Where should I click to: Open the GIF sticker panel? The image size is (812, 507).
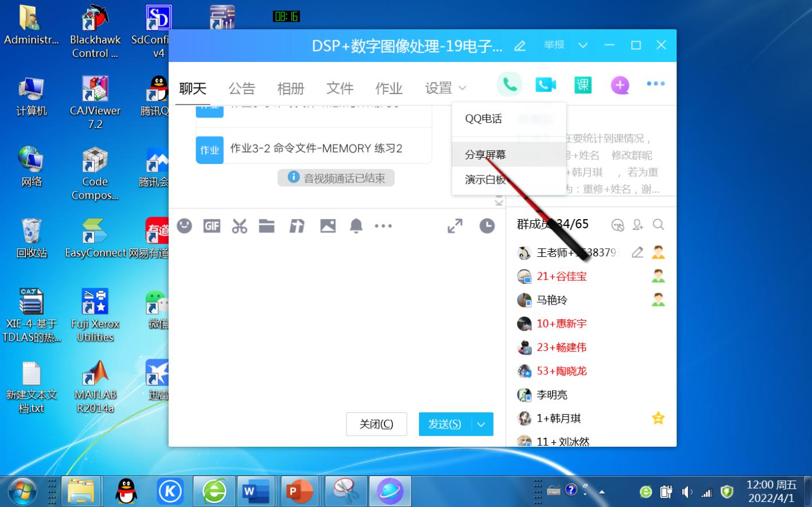212,226
